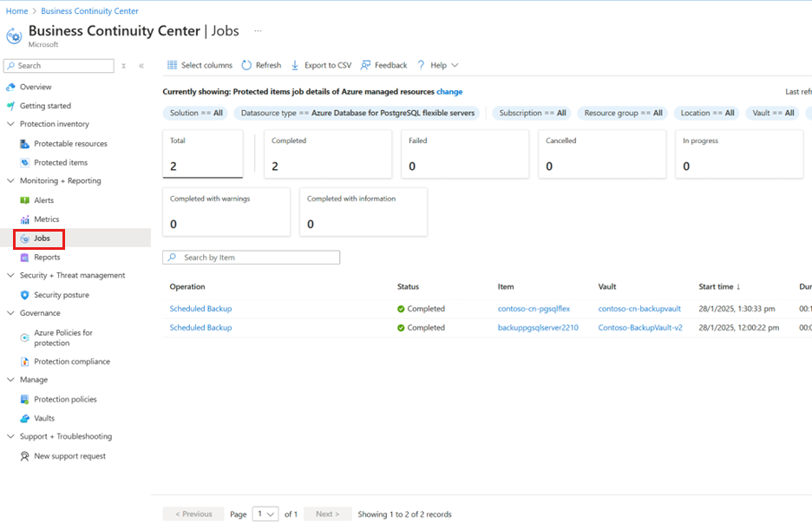
Task: Open Scheduled Backup for backuppgsqlserver2210
Action: pos(201,328)
